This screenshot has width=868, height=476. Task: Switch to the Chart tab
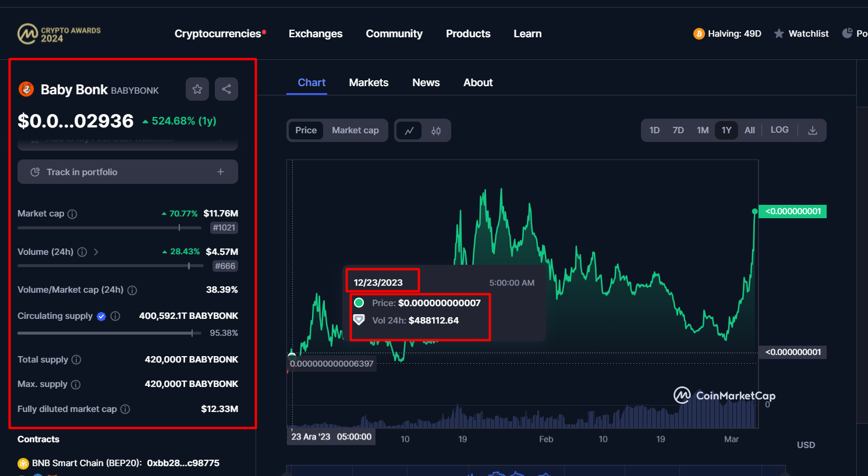[311, 83]
